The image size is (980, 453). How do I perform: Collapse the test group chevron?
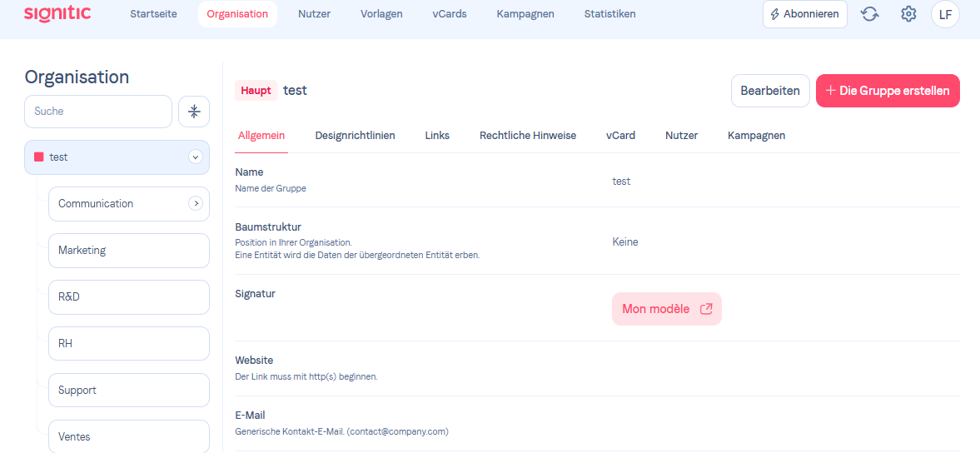click(196, 157)
